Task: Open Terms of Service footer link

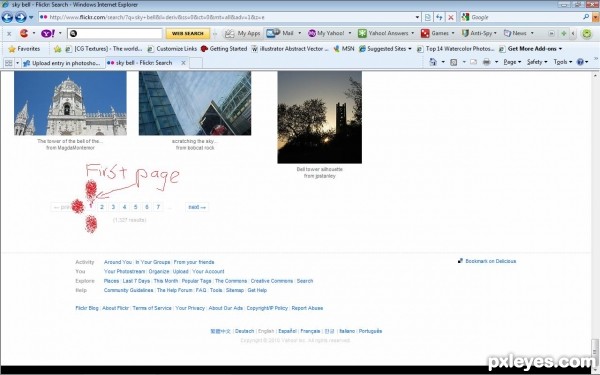Action: 152,308
